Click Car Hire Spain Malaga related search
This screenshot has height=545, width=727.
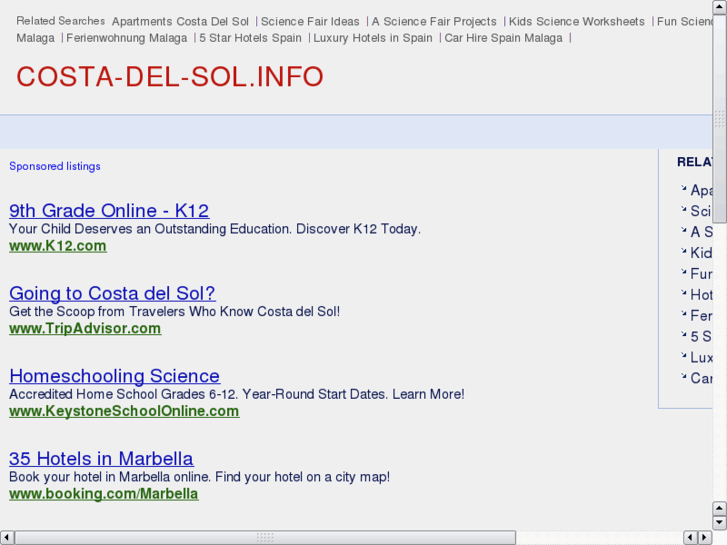click(504, 38)
